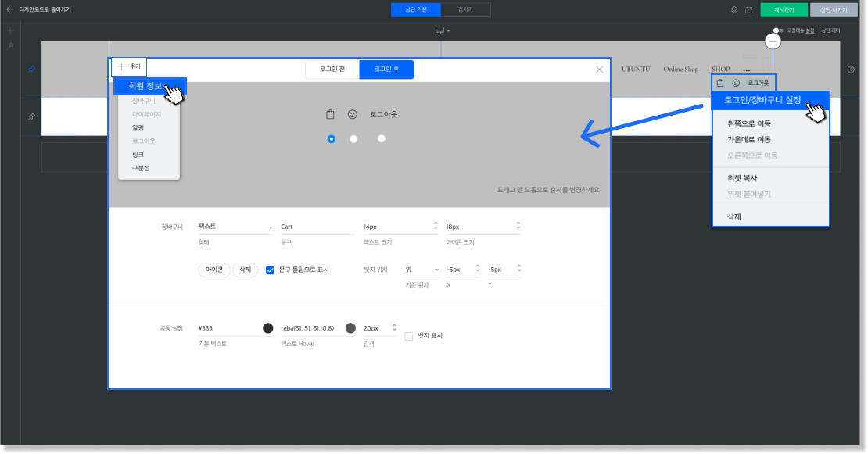Screen dimensions: 868x454
Task: Edit the rgba(51, 51, 51, 0.8) field
Action: click(x=311, y=328)
